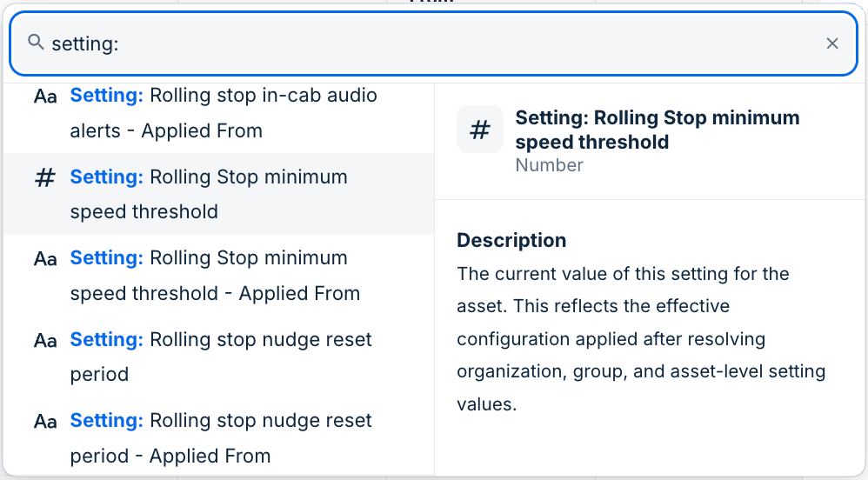Click the large # icon in detail panel

(480, 130)
